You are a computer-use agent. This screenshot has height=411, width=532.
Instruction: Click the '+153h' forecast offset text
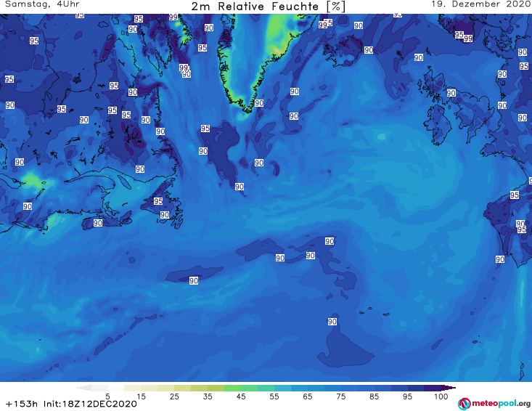point(22,404)
